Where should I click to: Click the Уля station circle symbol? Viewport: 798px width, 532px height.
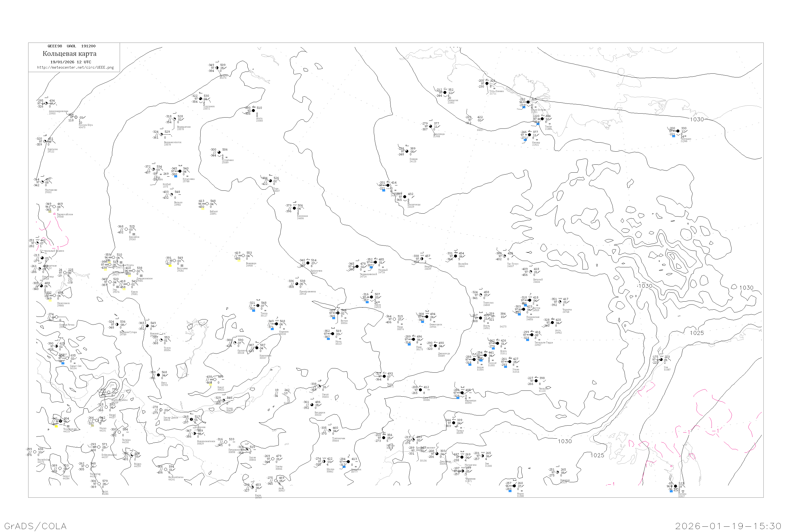[661, 360]
